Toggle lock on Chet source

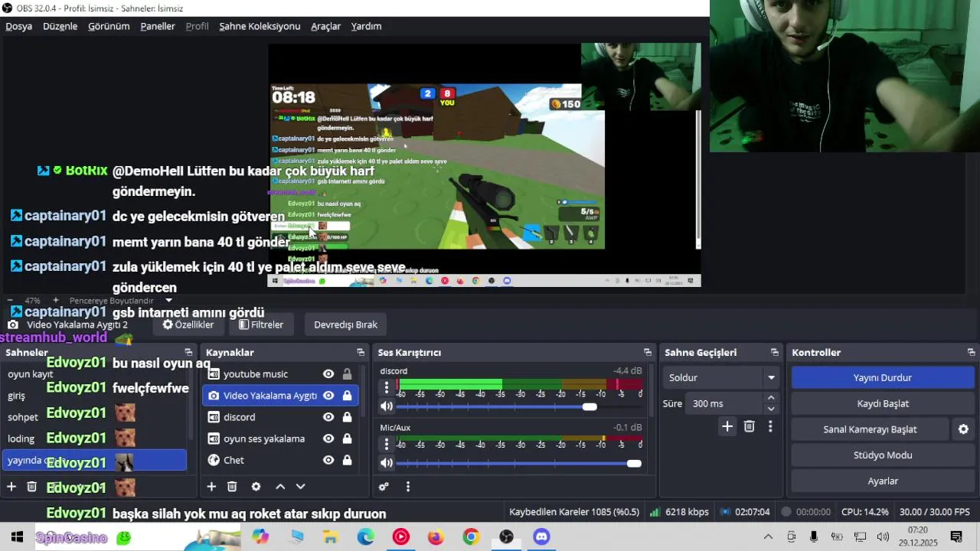(x=347, y=460)
